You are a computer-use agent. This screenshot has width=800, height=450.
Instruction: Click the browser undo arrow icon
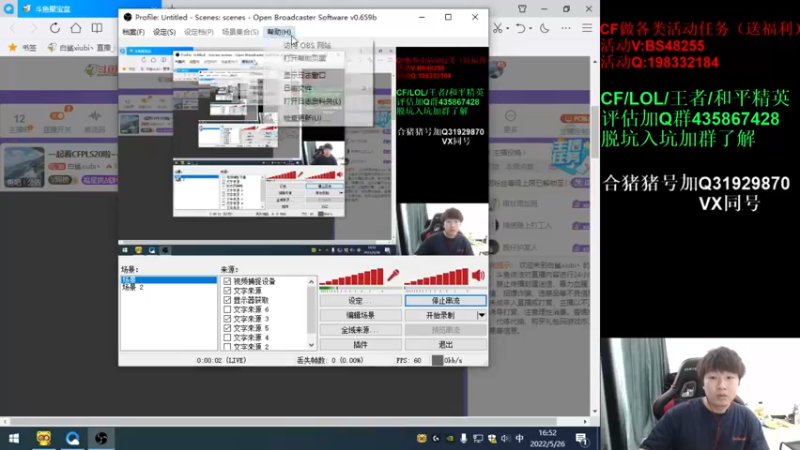pos(520,28)
